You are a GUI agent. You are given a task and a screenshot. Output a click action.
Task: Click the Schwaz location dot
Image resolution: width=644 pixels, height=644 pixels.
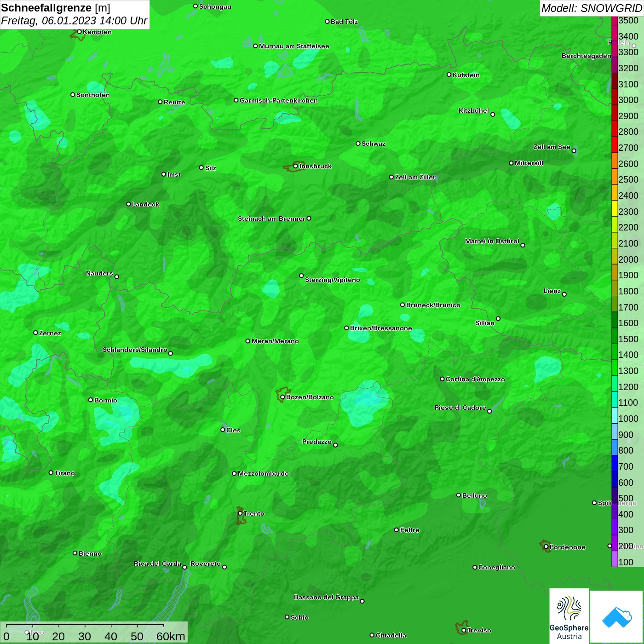click(358, 144)
